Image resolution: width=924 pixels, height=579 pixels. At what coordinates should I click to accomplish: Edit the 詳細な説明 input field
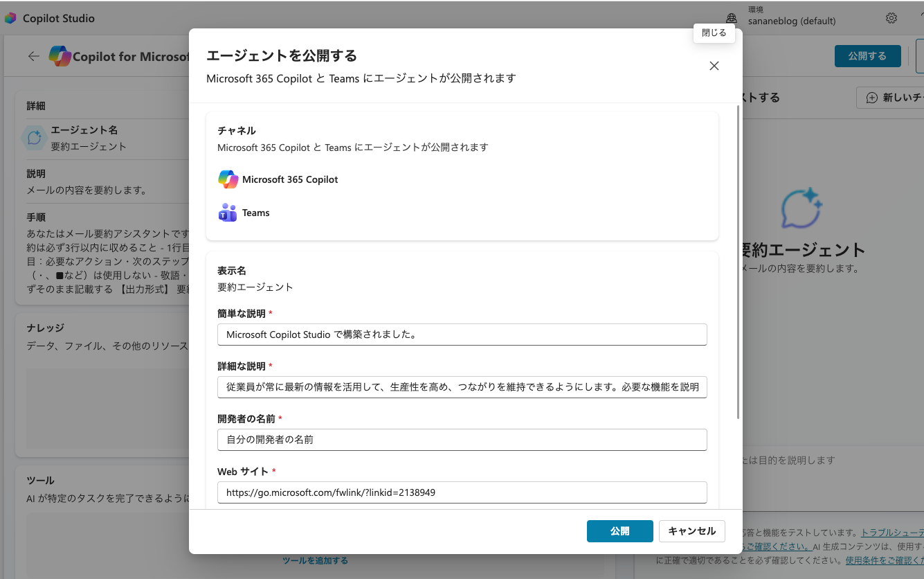tap(462, 387)
